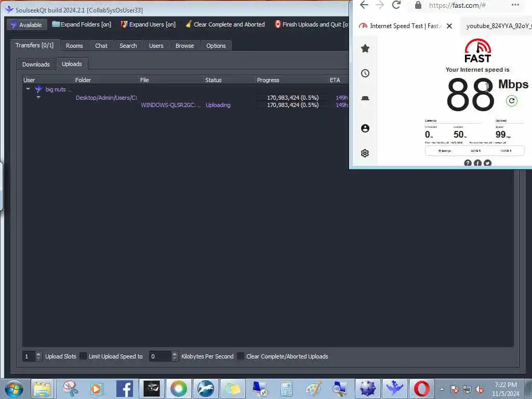Switch to the Browse tab
This screenshot has width=532, height=399.
tap(184, 46)
